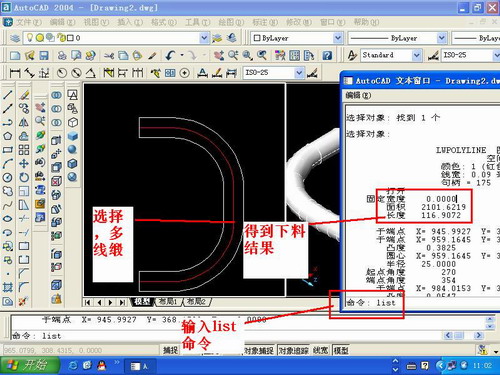
Task: Open the Help question mark icon
Action: click(327, 55)
